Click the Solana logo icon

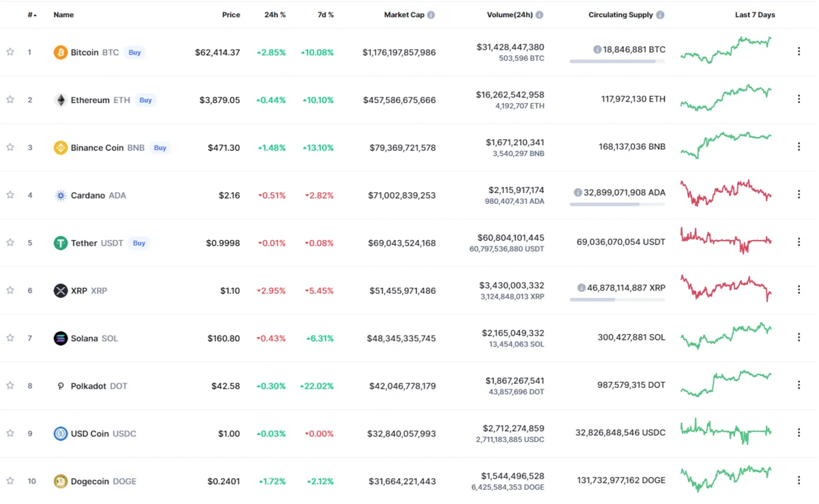click(61, 338)
